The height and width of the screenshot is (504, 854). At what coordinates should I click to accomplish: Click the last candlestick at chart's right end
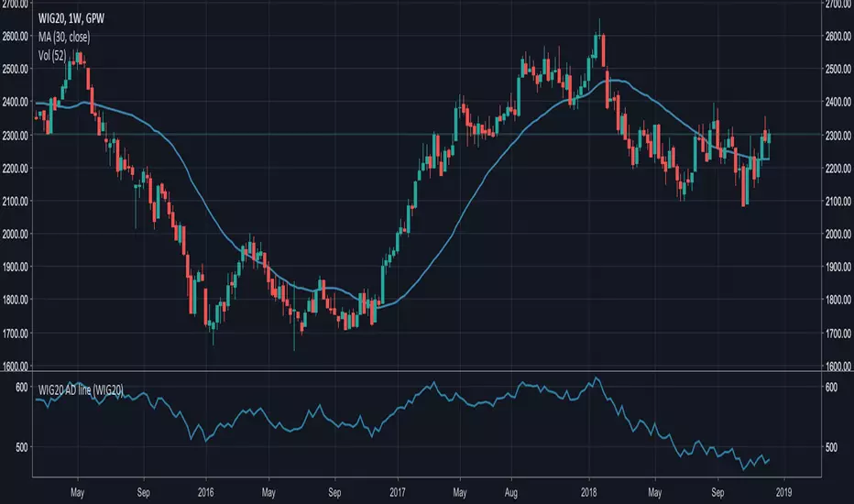coord(769,138)
